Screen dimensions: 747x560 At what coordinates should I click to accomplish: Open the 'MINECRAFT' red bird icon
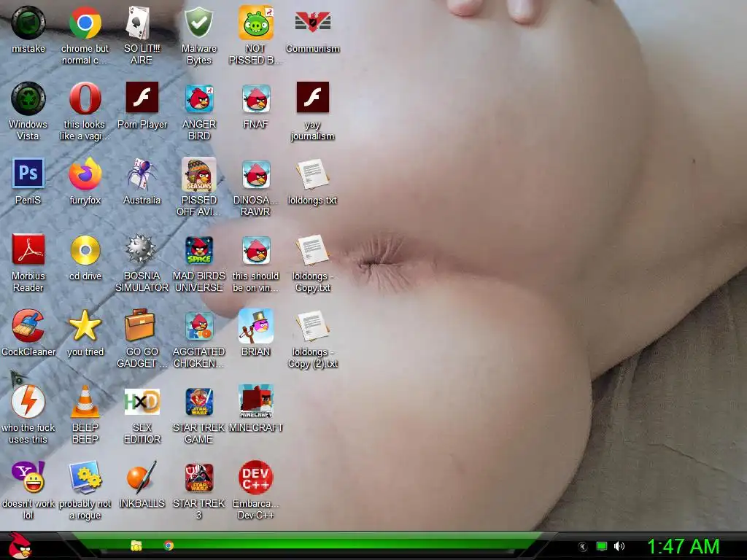(x=256, y=401)
